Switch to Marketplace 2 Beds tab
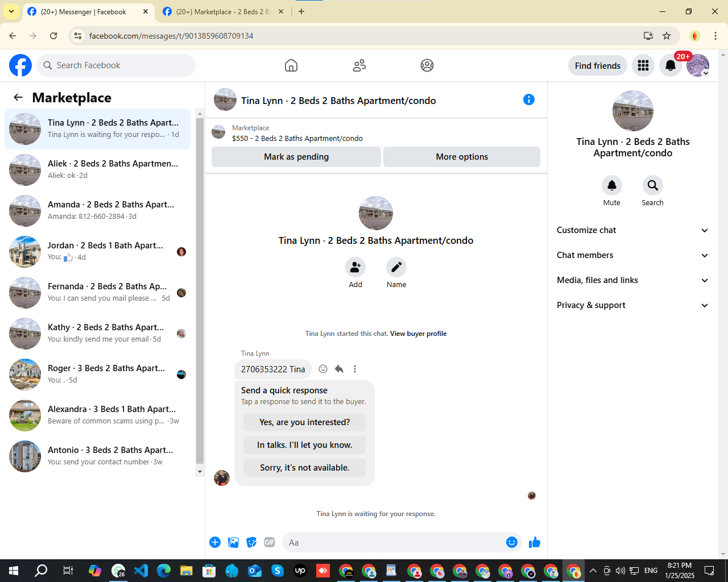The height and width of the screenshot is (582, 728). (x=223, y=11)
